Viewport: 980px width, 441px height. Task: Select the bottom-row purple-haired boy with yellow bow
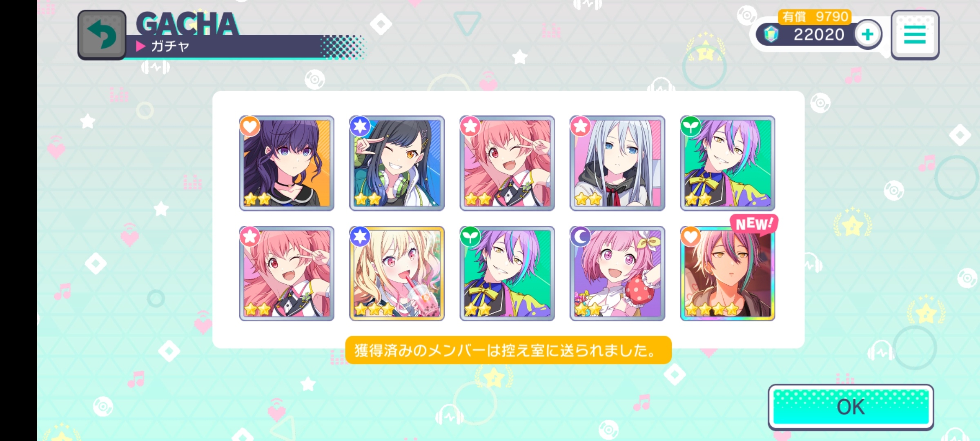tap(507, 274)
